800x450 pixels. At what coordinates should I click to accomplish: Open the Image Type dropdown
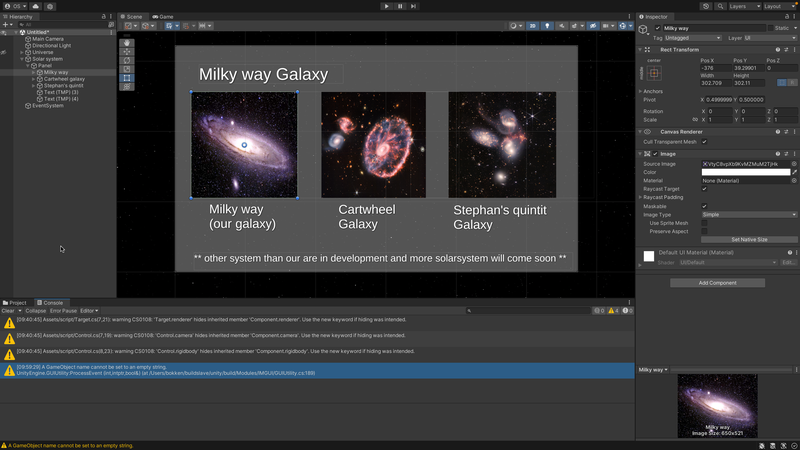[x=750, y=214]
